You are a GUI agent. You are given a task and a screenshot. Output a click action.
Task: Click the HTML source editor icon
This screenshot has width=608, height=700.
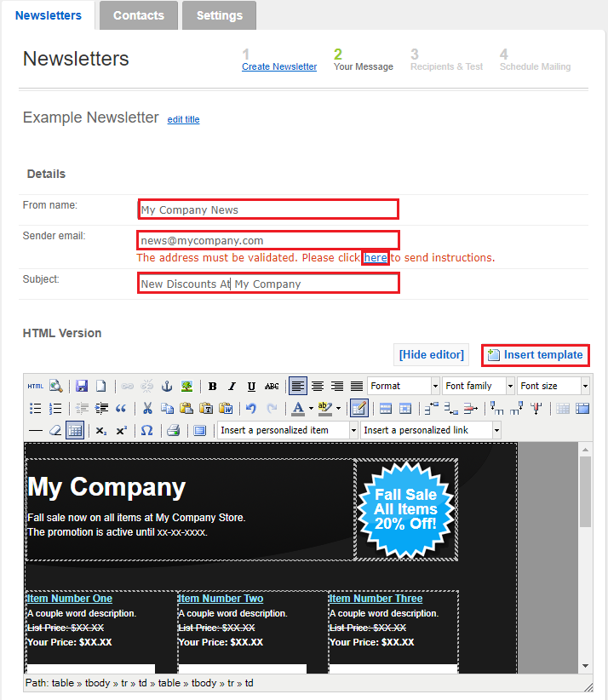click(x=35, y=386)
